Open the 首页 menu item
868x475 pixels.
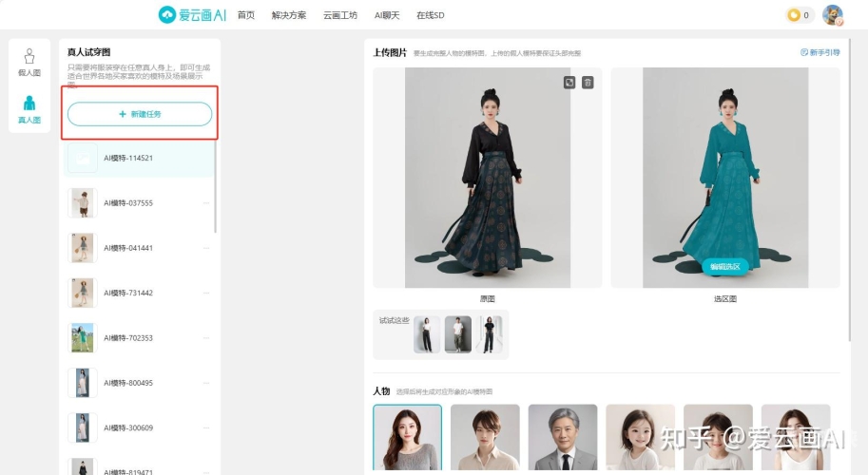pos(246,15)
